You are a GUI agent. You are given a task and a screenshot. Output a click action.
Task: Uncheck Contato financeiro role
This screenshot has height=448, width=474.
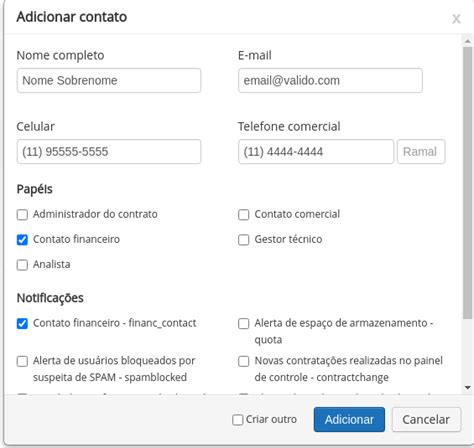(x=22, y=240)
